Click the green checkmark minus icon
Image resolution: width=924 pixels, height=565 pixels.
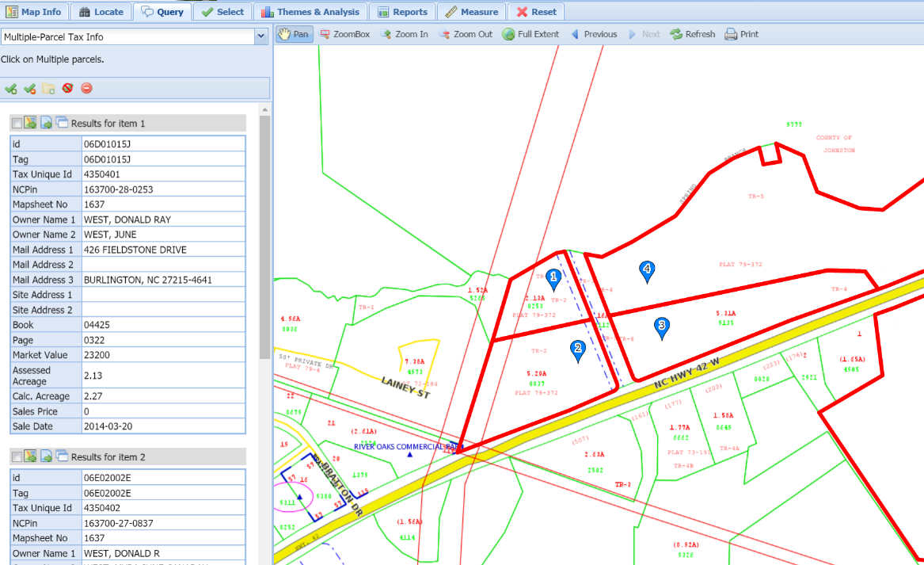click(30, 88)
